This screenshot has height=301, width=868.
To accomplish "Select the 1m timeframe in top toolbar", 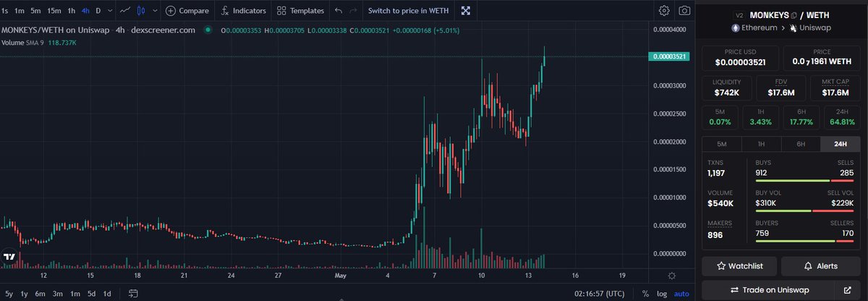I will coord(20,11).
